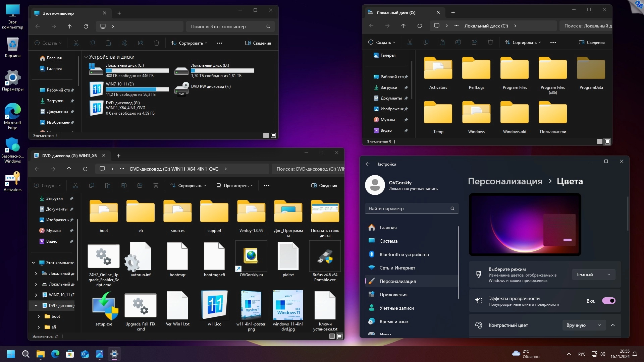
Task: Open the Контрастный цвет Вручную dropdown
Action: point(584,325)
